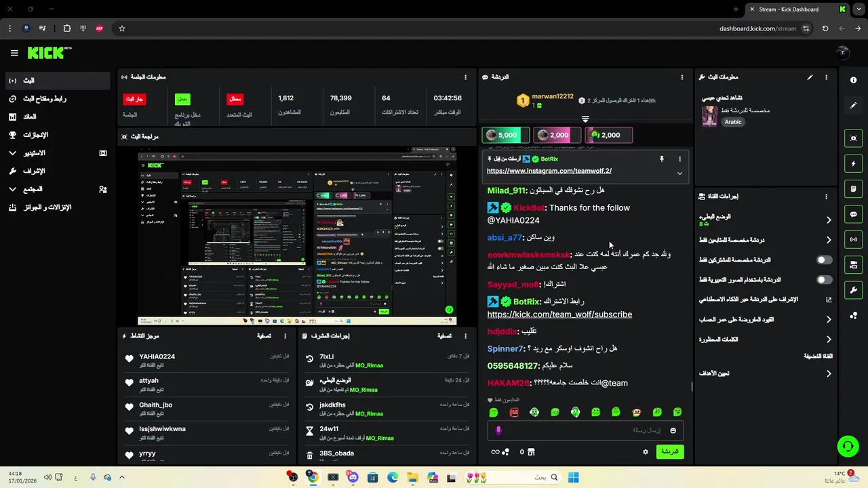Image resolution: width=868 pixels, height=488 pixels.
Task: Open the three-dot menu of the موجز النشاط panel
Action: click(285, 336)
